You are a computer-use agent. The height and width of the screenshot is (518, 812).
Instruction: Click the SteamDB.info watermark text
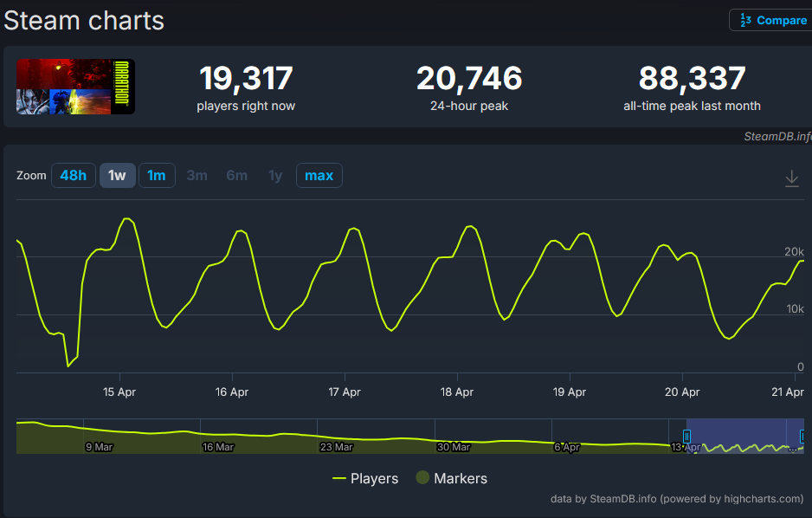[x=778, y=136]
